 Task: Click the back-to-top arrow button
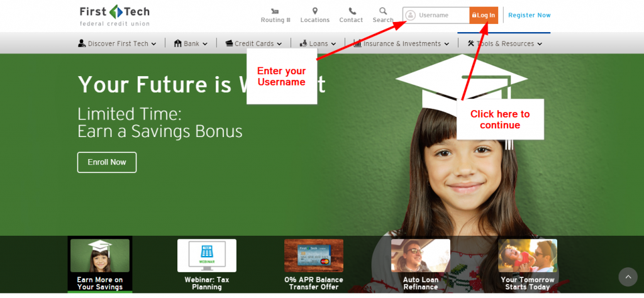click(628, 277)
